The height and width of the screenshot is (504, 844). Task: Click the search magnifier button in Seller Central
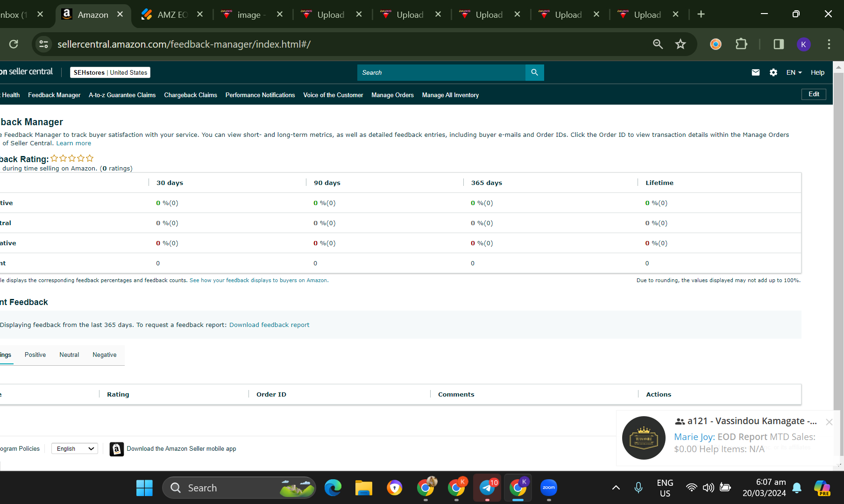pos(534,72)
